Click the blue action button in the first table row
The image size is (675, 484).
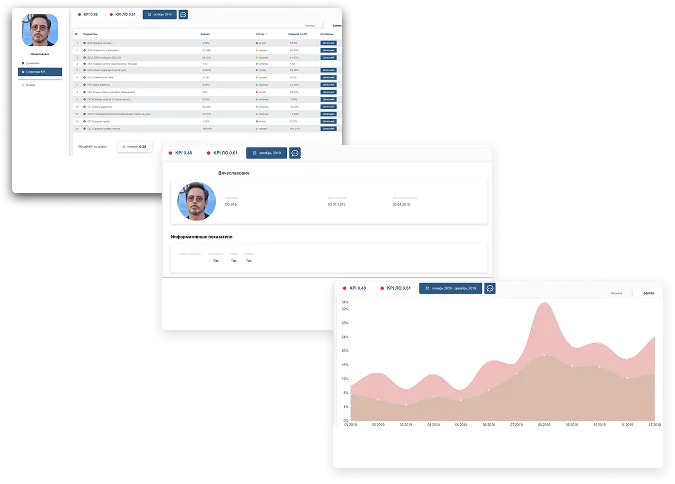pos(328,44)
